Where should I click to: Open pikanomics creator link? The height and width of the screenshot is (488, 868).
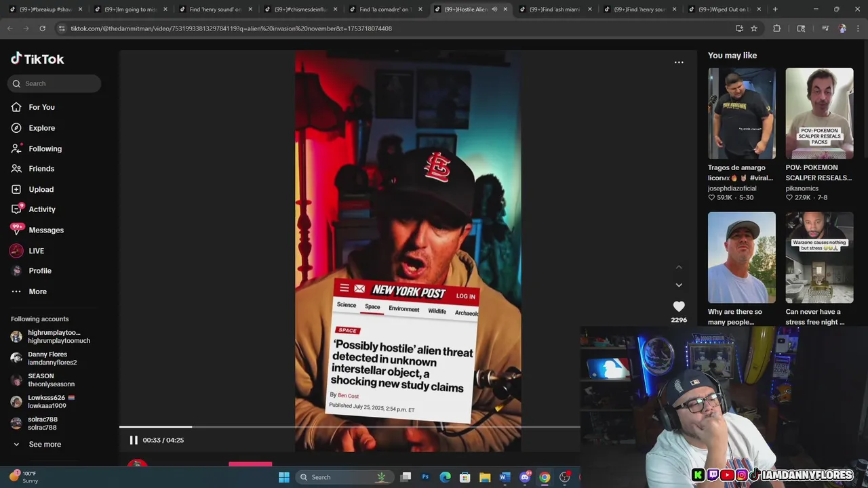[802, 188]
